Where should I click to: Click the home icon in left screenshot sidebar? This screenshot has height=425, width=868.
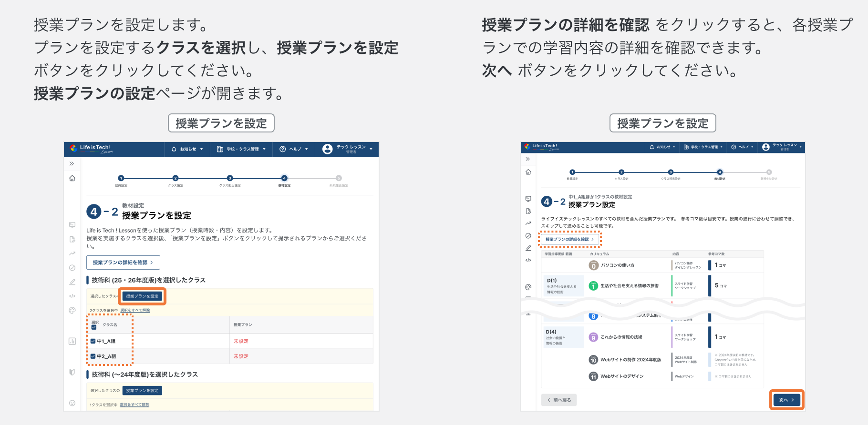72,178
